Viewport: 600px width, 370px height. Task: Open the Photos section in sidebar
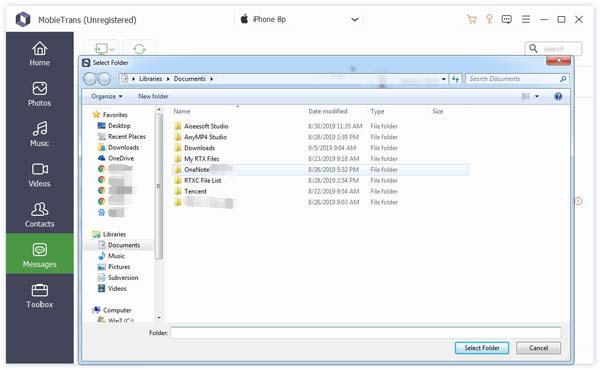tap(39, 94)
